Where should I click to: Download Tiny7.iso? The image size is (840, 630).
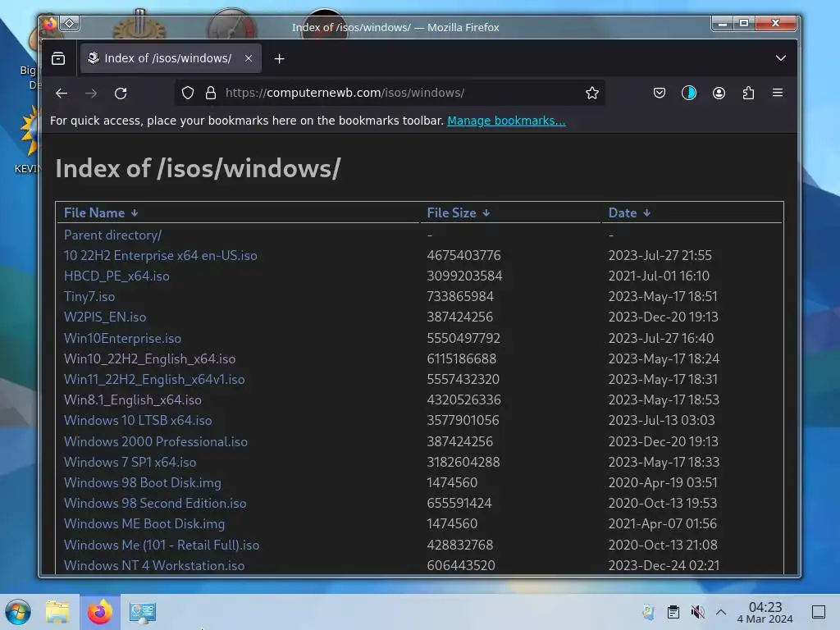[89, 296]
